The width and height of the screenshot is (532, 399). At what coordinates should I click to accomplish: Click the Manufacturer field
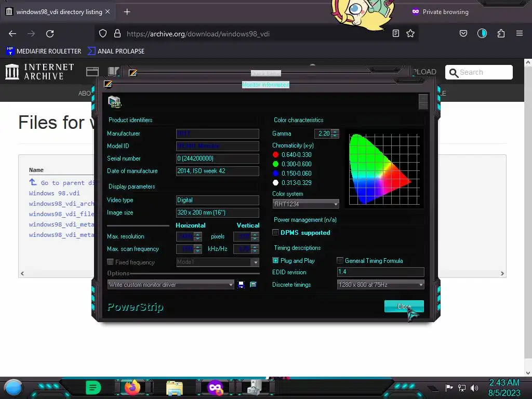coord(218,134)
